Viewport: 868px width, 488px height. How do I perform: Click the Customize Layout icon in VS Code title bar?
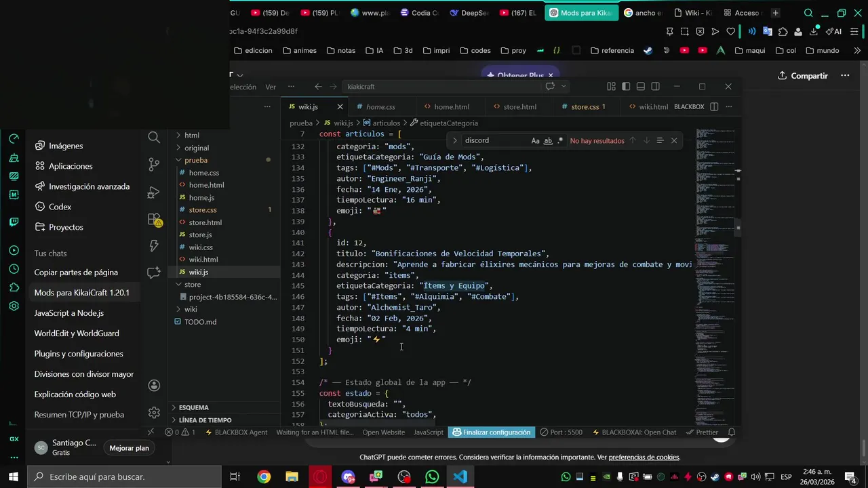tap(611, 87)
